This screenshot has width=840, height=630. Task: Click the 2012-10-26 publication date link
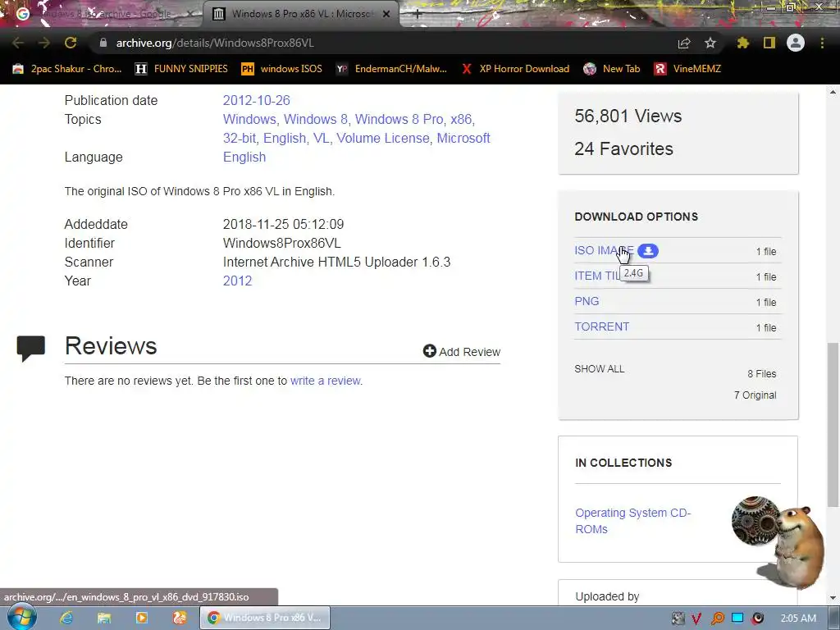click(256, 100)
